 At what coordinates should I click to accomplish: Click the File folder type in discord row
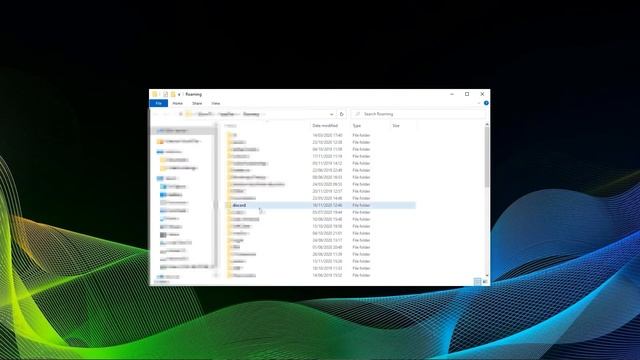click(x=361, y=205)
